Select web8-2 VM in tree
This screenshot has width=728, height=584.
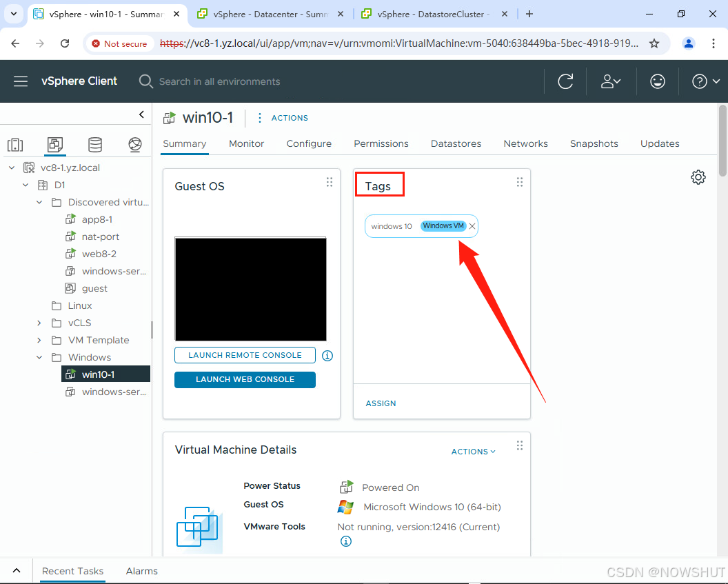(x=99, y=254)
